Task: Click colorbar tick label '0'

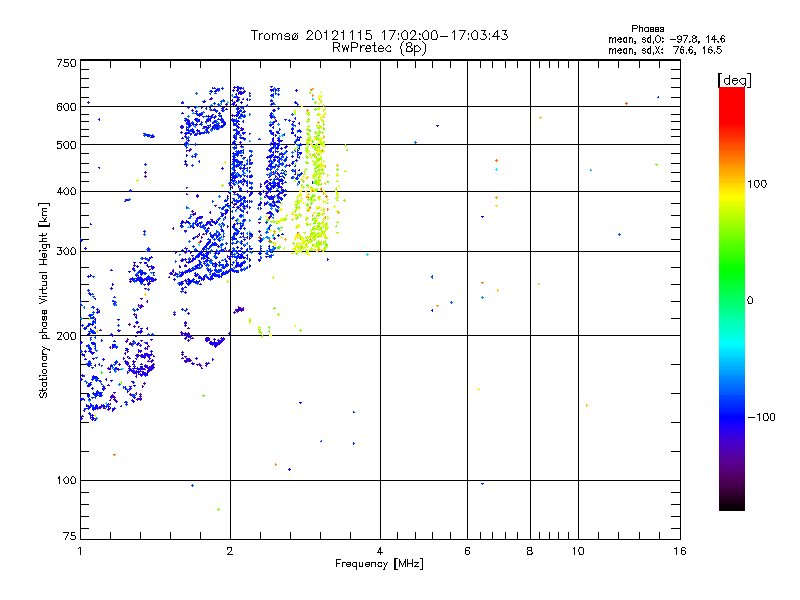Action: [x=750, y=301]
